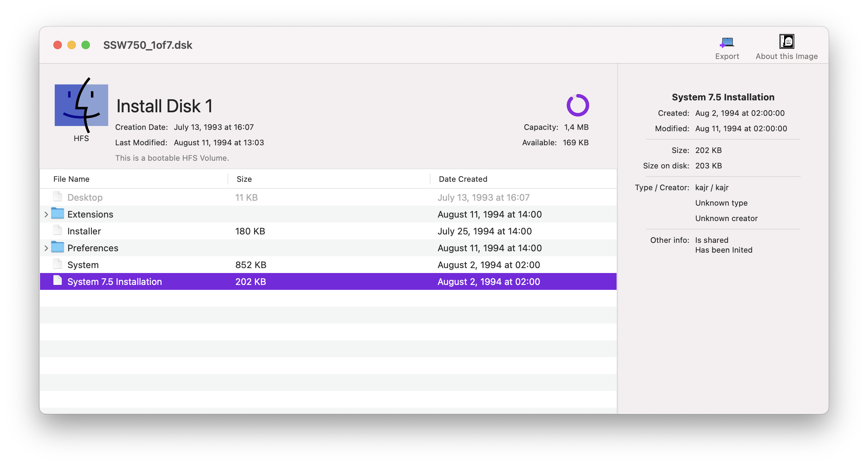868x466 pixels.
Task: Click the Is shared info text
Action: point(712,240)
